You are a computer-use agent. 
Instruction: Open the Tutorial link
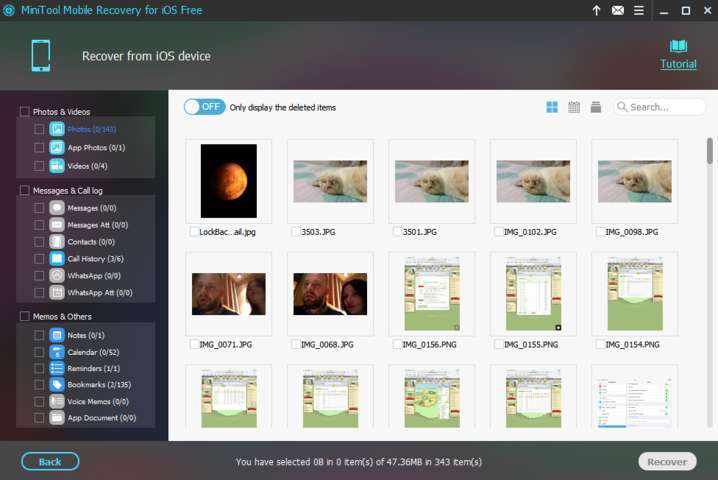click(678, 64)
